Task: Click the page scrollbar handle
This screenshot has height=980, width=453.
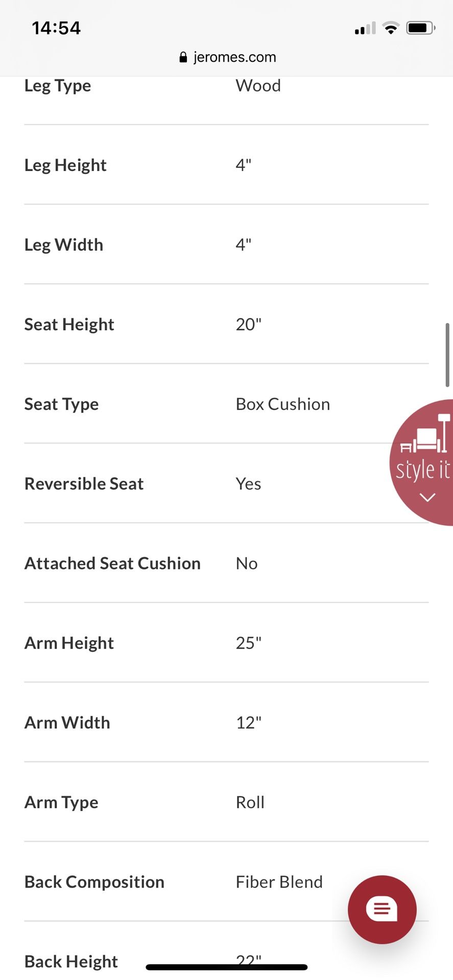Action: coord(447,355)
